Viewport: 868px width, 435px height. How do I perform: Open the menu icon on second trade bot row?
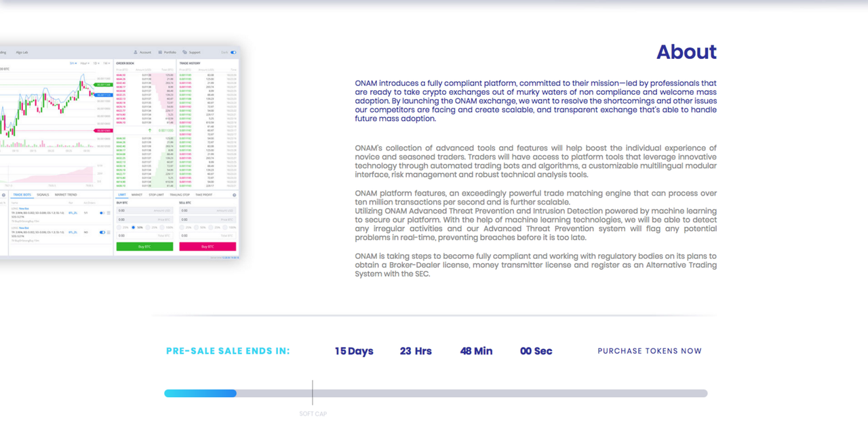click(108, 232)
